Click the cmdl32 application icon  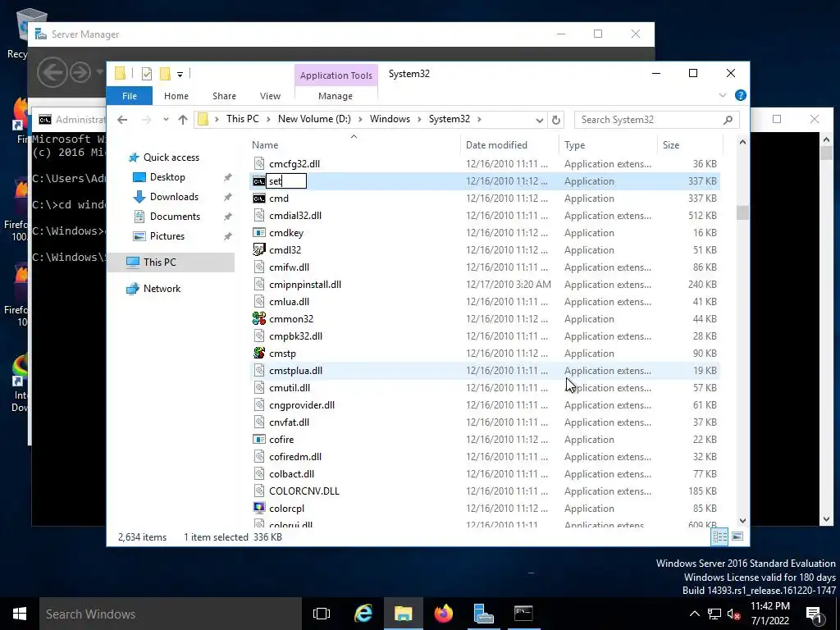click(x=258, y=249)
